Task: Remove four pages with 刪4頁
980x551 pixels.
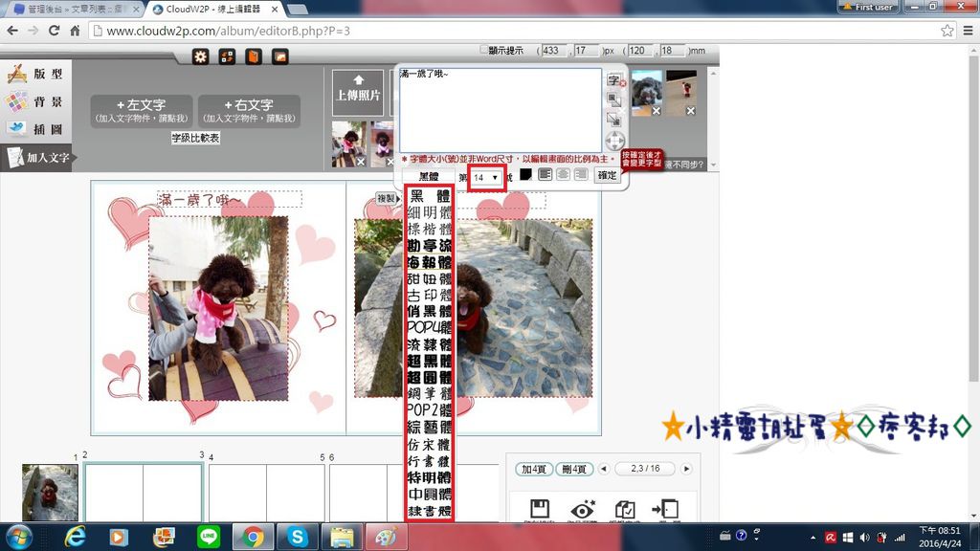Action: tap(574, 469)
